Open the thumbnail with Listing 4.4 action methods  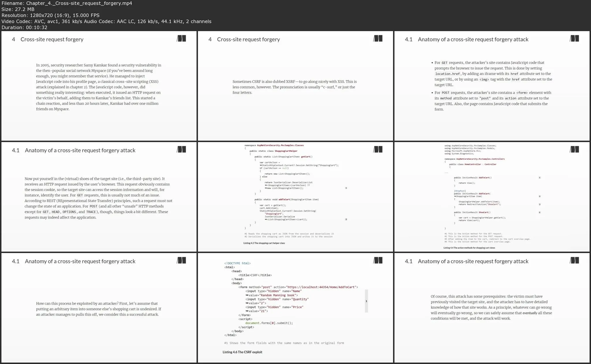(492, 197)
